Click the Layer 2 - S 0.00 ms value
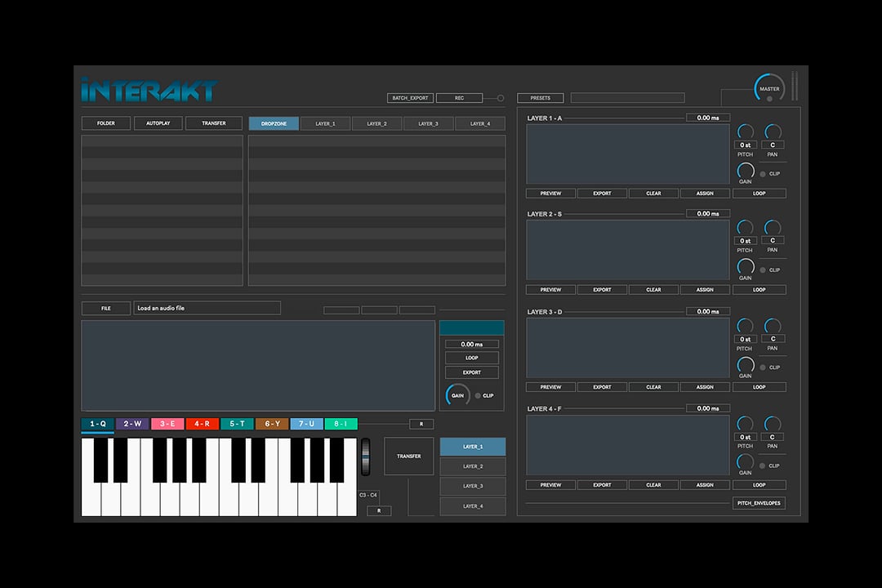Viewport: 882px width, 588px height. 708,214
